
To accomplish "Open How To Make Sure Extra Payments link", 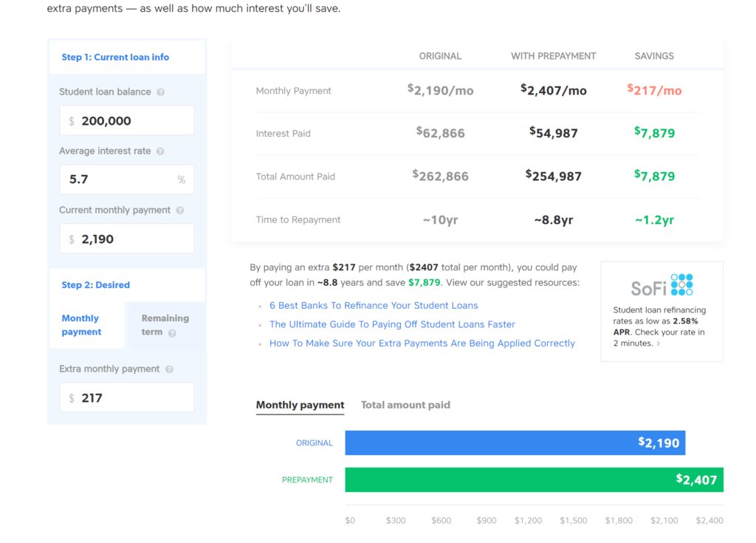I will point(422,344).
